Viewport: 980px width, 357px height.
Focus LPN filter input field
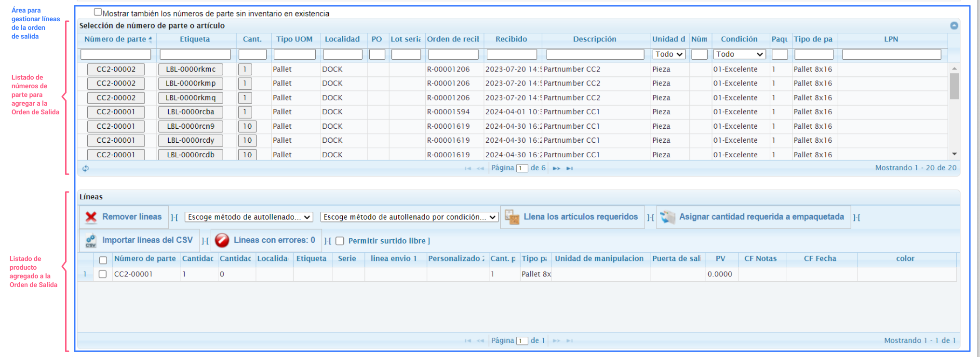(x=892, y=55)
